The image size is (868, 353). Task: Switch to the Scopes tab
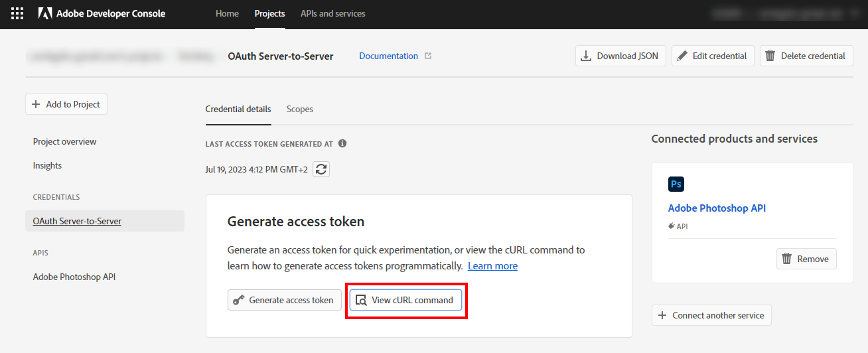click(x=300, y=109)
